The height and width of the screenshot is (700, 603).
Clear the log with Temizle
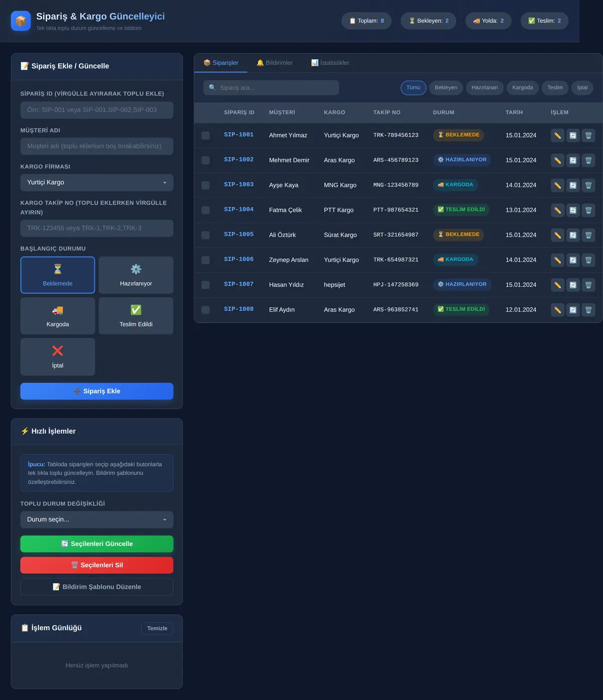pos(157,629)
